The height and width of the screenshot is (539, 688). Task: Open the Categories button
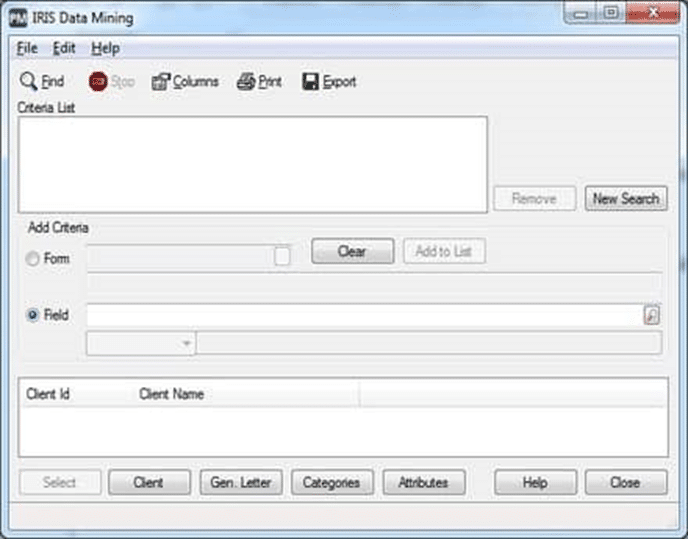[332, 482]
